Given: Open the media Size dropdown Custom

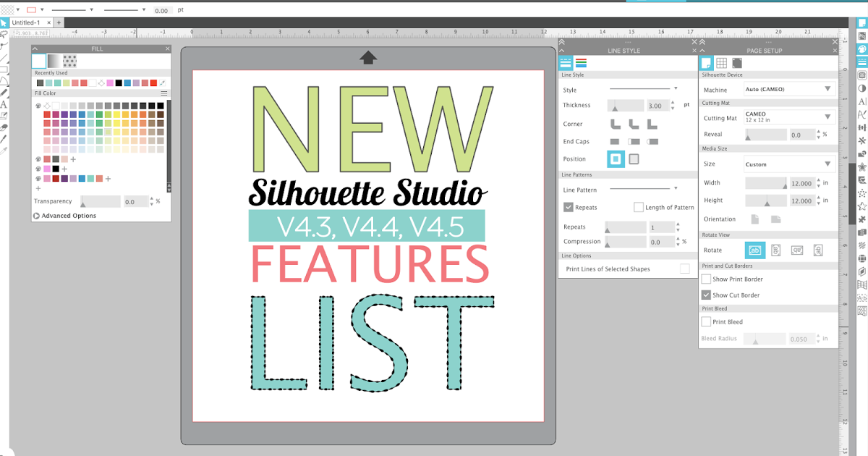Looking at the screenshot, I should pyautogui.click(x=788, y=164).
